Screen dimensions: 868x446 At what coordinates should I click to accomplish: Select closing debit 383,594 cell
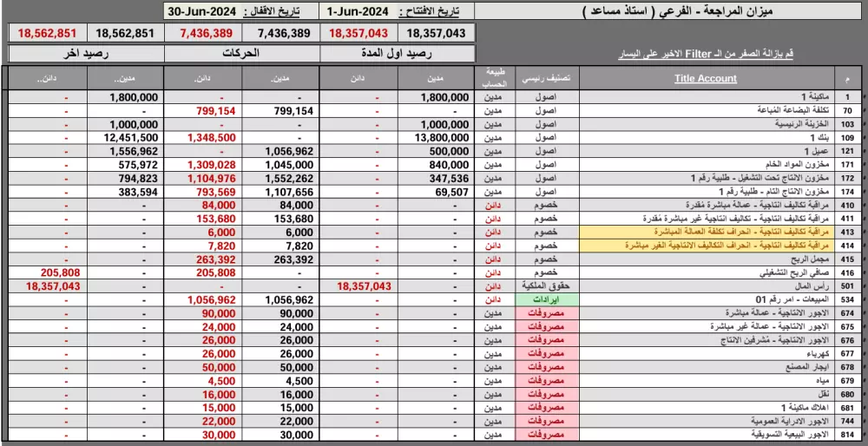coord(125,192)
